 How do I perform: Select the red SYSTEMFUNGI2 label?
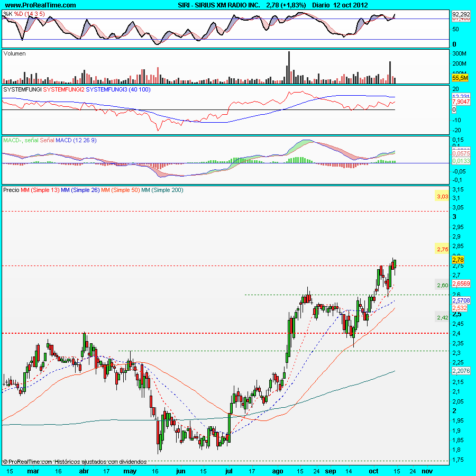(64, 89)
